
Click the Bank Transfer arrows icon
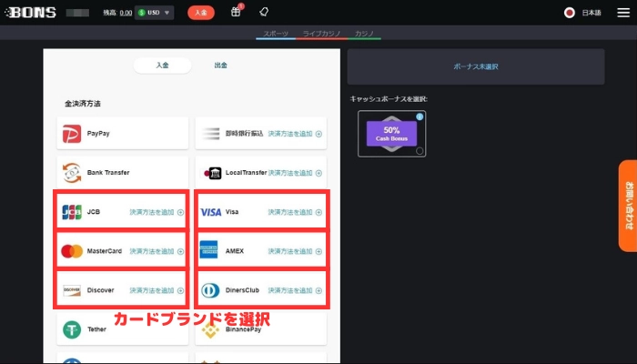click(x=72, y=173)
